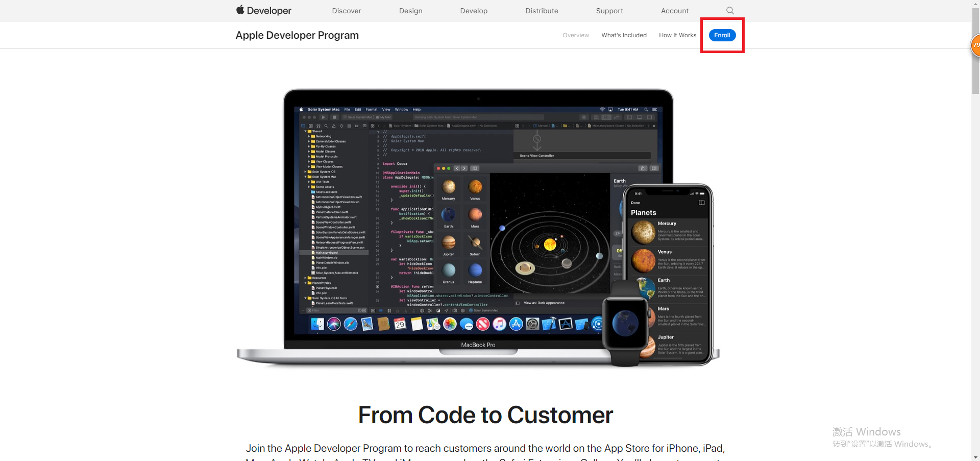Open the What's Included link
The height and width of the screenshot is (461, 980).
click(x=624, y=35)
